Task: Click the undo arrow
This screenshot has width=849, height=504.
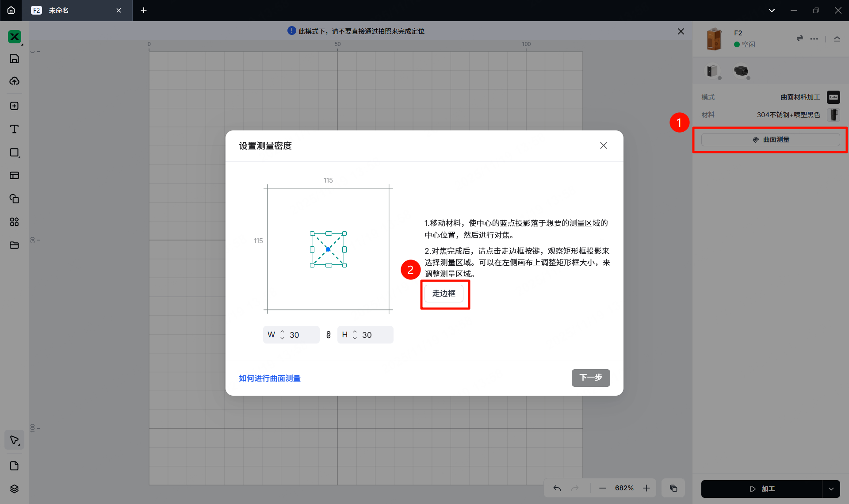Action: coord(557,488)
